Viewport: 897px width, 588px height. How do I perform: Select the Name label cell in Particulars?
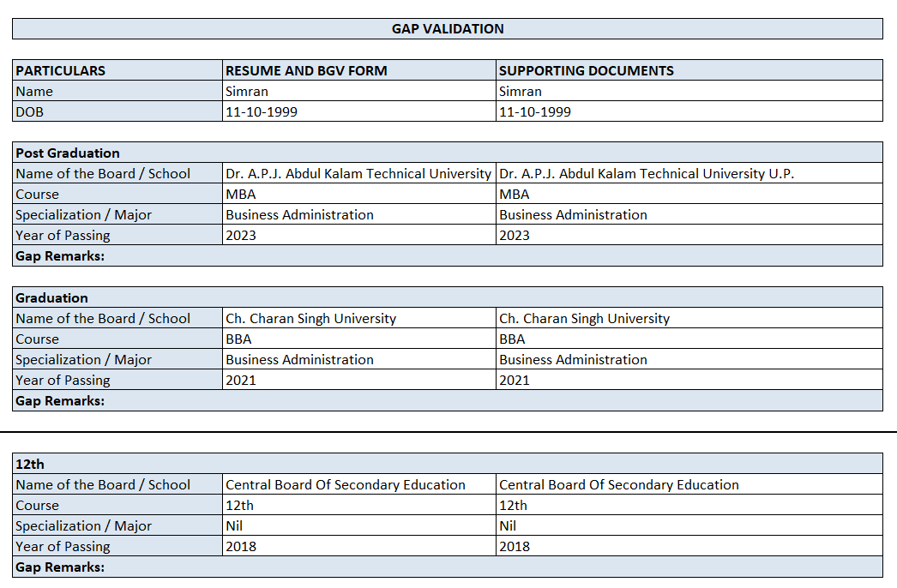point(117,91)
